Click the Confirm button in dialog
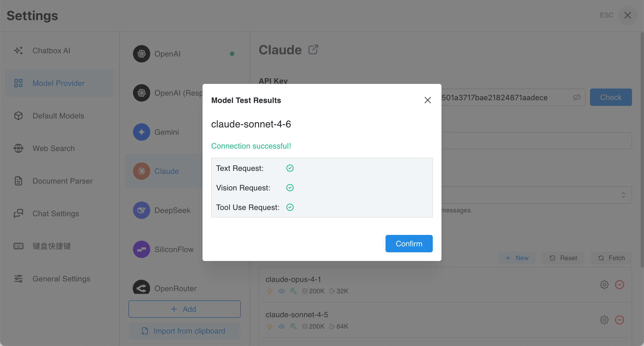This screenshot has height=346, width=644. 409,244
